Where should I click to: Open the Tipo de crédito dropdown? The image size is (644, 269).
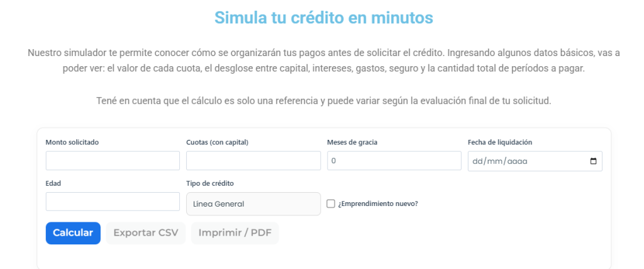pos(253,203)
